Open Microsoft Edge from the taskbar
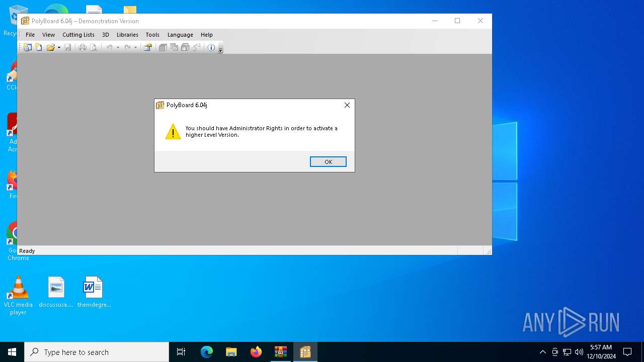Viewport: 644px width, 362px height. coord(207,352)
